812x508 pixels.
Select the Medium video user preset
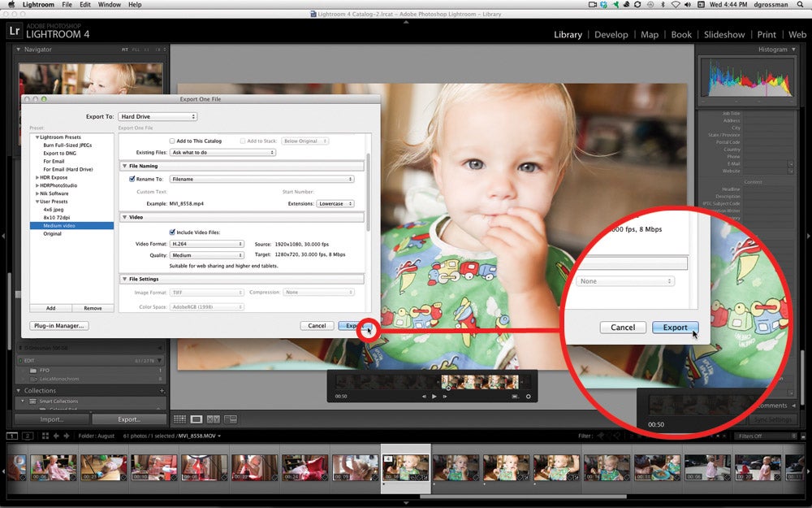[71, 225]
